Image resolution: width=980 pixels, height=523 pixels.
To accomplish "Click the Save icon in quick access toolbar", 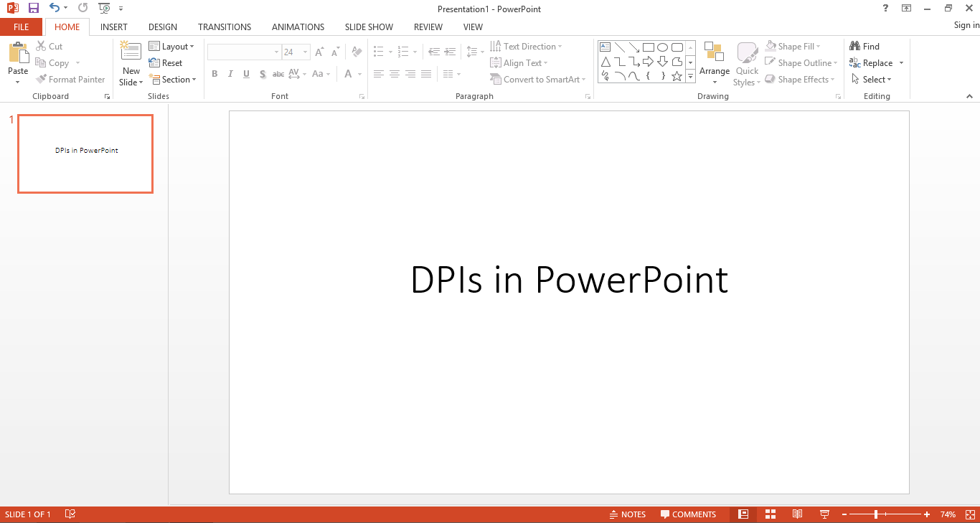I will tap(33, 9).
